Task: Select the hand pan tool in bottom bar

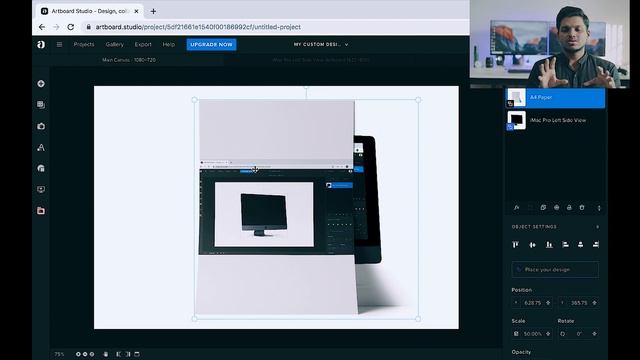Action: [106, 354]
